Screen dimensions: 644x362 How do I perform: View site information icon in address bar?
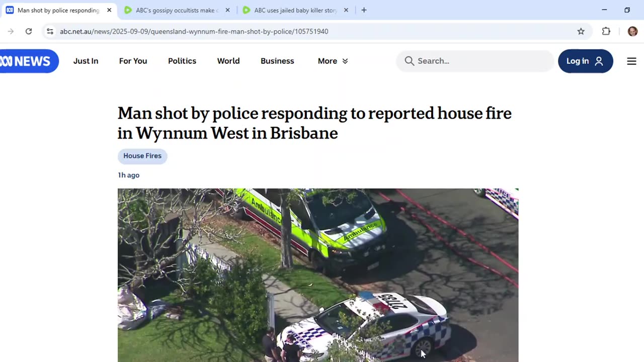coord(50,31)
